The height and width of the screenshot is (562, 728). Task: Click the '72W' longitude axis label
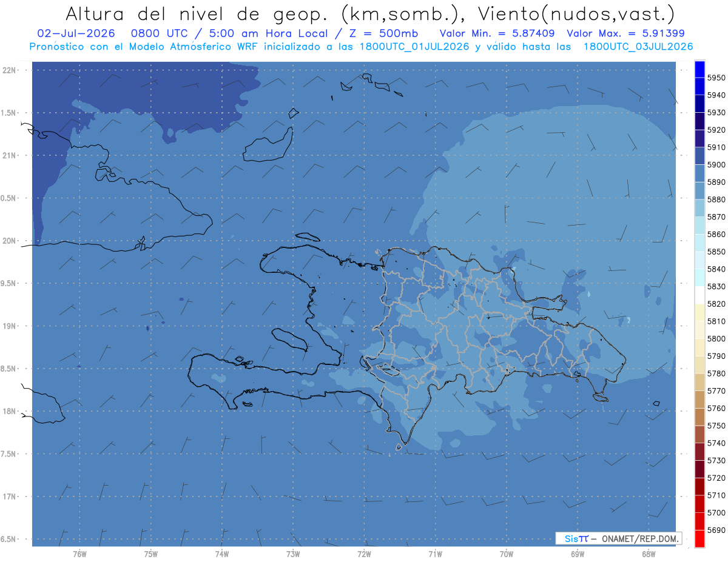pos(364,554)
